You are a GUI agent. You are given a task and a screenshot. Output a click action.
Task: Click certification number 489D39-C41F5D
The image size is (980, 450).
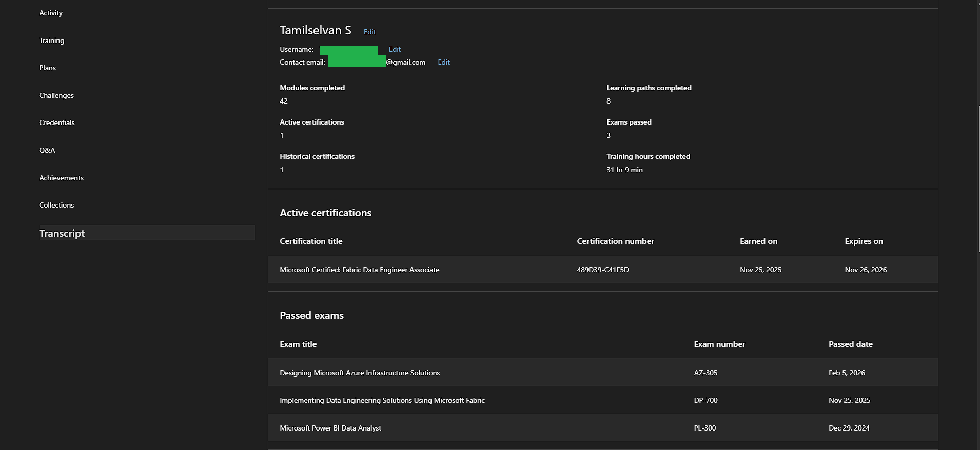pos(603,270)
